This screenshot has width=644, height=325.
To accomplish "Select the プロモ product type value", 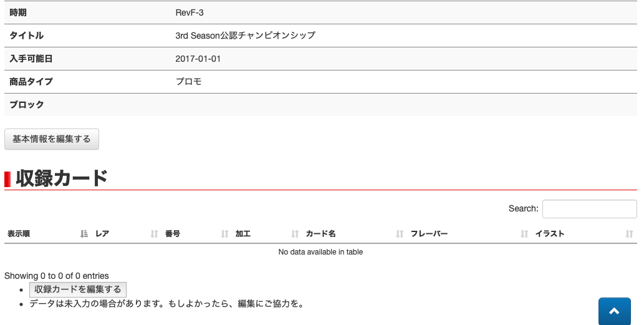I will tap(188, 82).
